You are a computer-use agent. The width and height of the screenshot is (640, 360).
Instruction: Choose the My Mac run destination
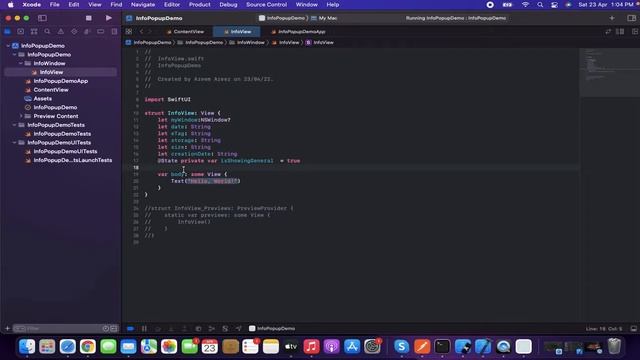[x=324, y=18]
